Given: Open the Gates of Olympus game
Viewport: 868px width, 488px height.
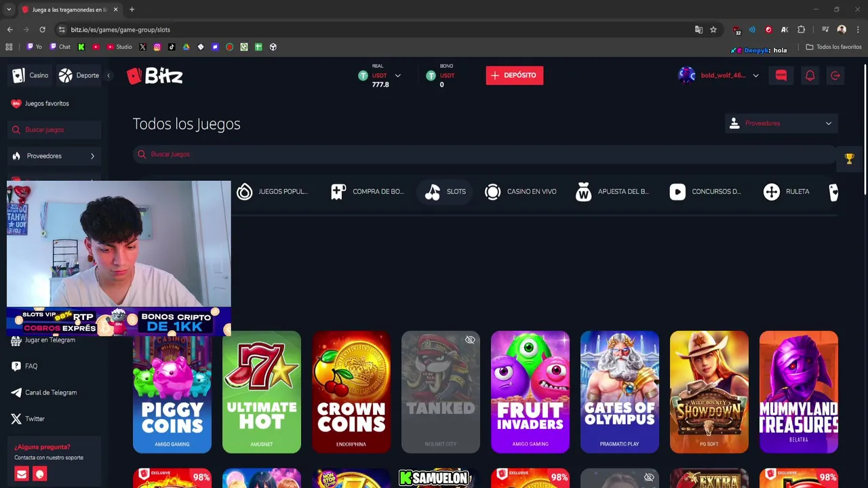Looking at the screenshot, I should [620, 392].
